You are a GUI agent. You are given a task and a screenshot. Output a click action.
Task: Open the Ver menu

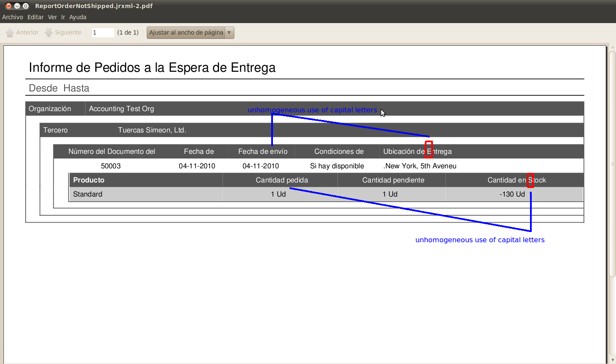pos(52,17)
